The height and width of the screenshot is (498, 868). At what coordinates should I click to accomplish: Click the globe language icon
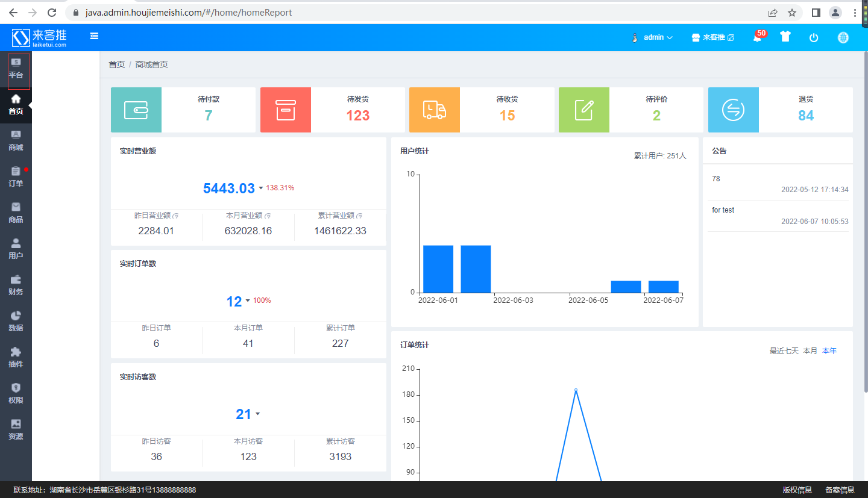point(843,37)
